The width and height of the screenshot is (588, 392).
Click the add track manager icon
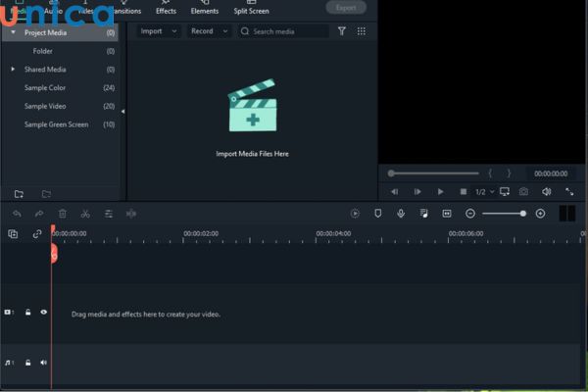click(13, 234)
